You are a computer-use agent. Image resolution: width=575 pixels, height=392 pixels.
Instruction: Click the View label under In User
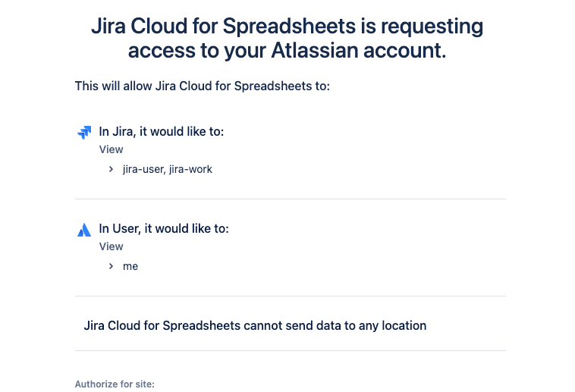(111, 246)
